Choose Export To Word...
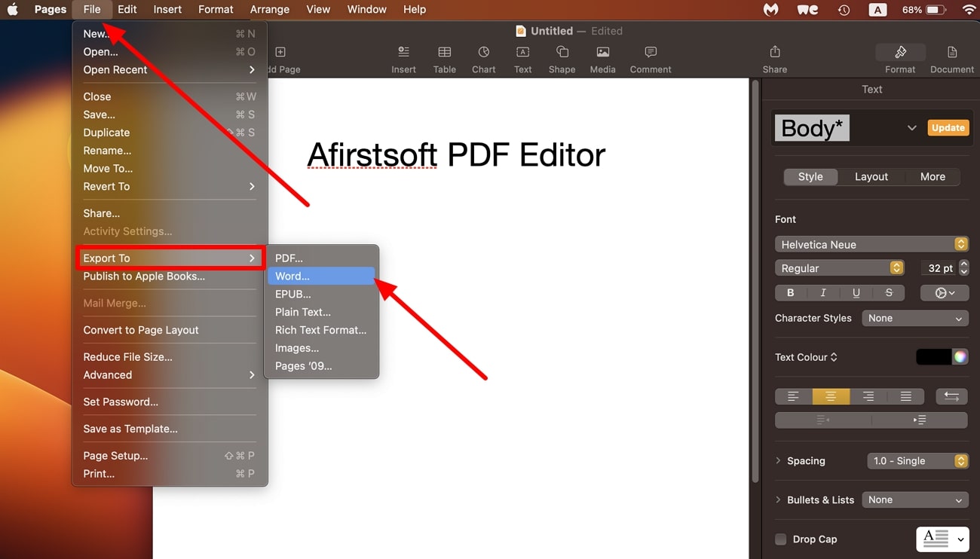980x559 pixels. pyautogui.click(x=321, y=276)
